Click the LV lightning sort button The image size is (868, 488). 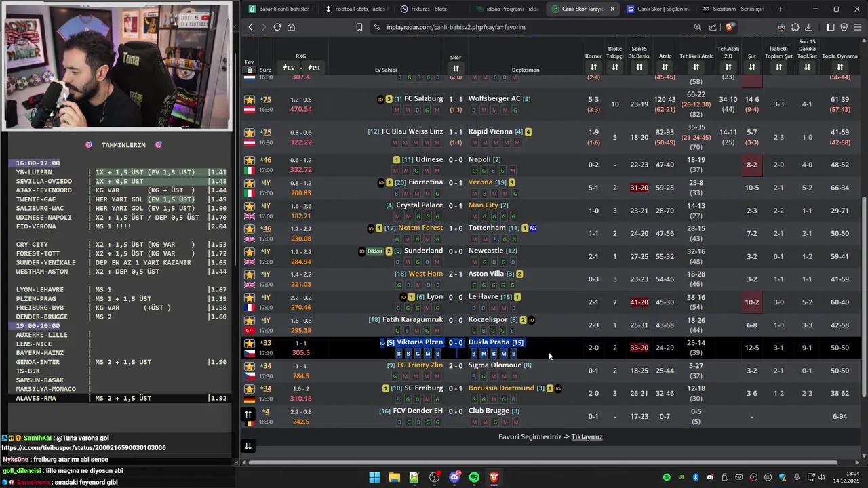(x=289, y=68)
